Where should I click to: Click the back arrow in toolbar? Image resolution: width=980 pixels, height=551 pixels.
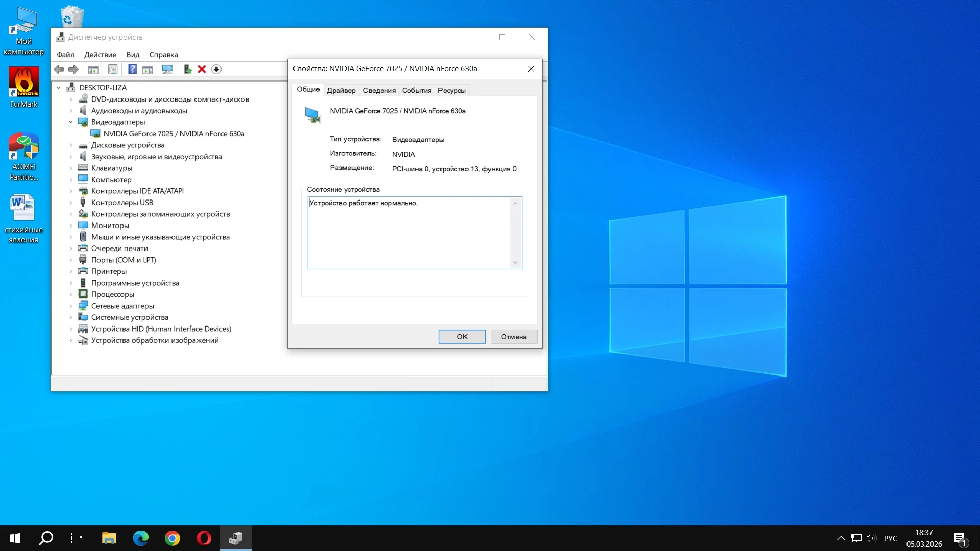[59, 69]
